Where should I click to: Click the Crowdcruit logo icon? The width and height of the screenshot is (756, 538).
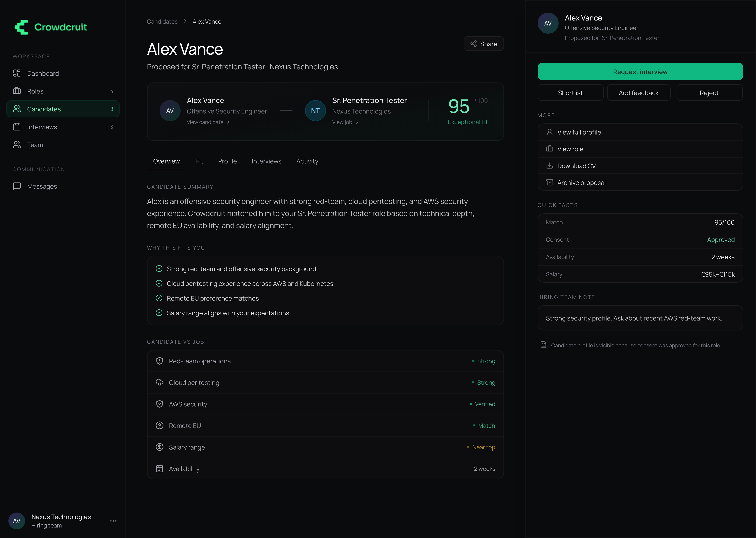tap(22, 27)
